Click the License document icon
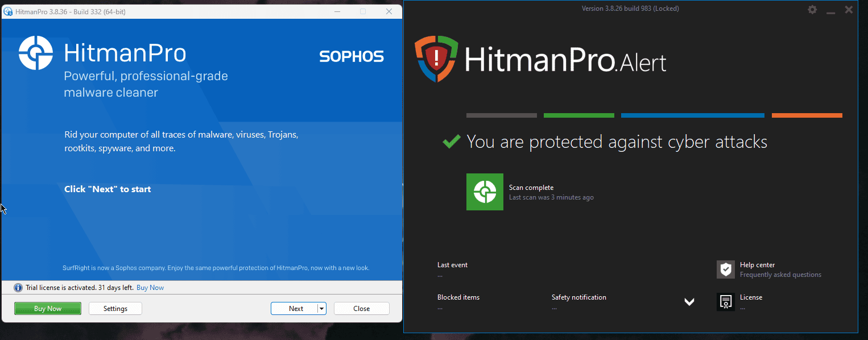Image resolution: width=868 pixels, height=340 pixels. (725, 302)
